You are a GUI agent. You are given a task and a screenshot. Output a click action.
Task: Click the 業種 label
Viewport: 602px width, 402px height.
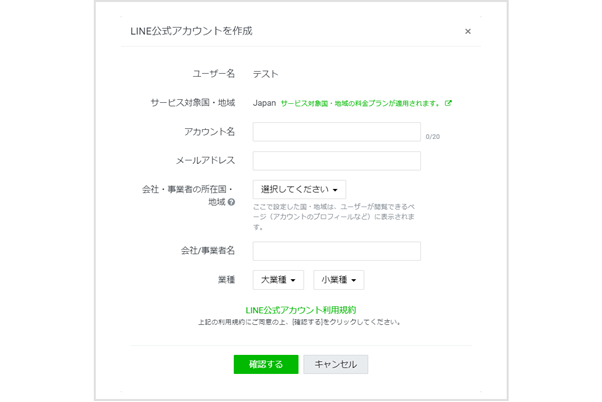pyautogui.click(x=225, y=280)
